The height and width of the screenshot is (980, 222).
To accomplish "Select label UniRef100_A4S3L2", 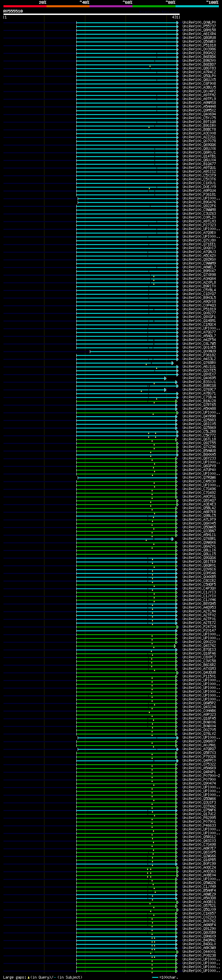I will tap(199, 359).
